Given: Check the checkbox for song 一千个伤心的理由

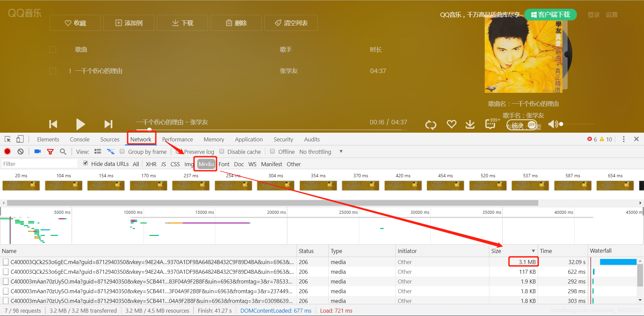Looking at the screenshot, I should 53,71.
